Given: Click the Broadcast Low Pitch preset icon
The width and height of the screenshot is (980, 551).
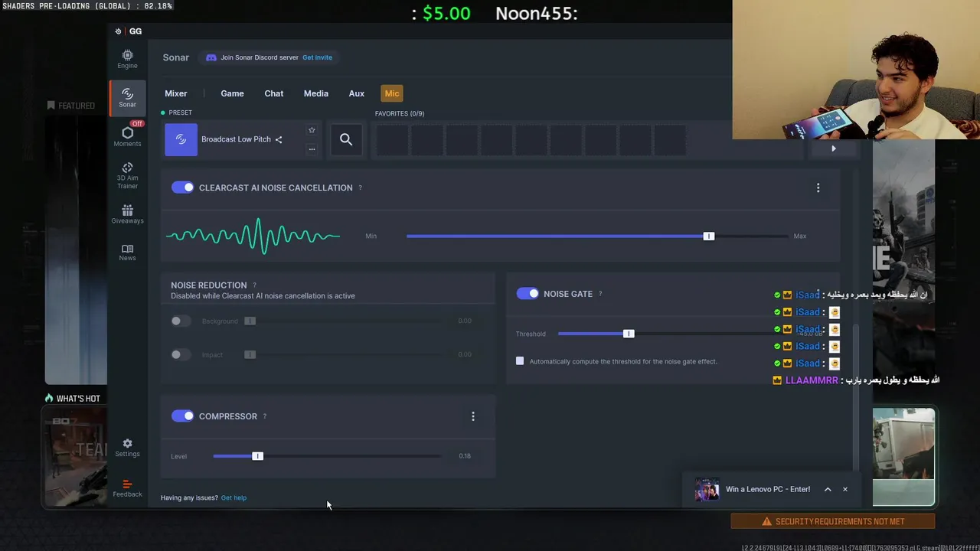Looking at the screenshot, I should pos(181,139).
